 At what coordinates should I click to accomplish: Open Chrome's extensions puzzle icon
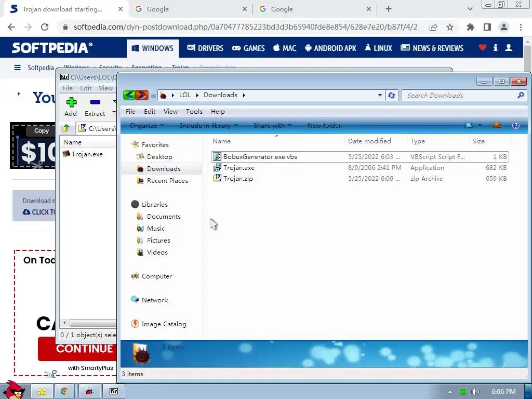pyautogui.click(x=470, y=27)
